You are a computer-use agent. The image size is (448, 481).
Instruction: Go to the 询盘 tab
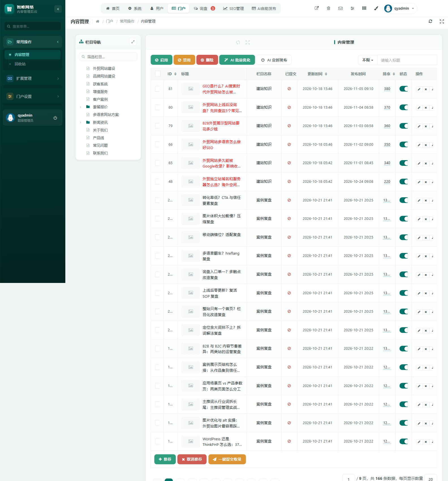click(x=204, y=8)
